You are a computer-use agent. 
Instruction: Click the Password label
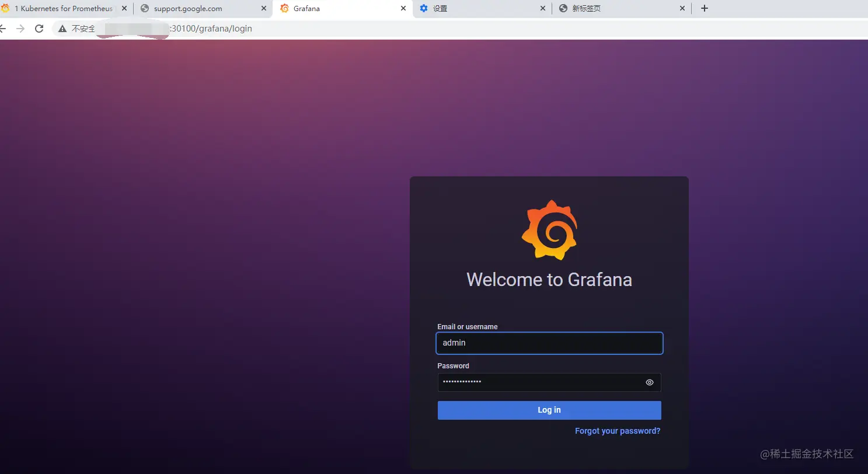click(x=453, y=366)
